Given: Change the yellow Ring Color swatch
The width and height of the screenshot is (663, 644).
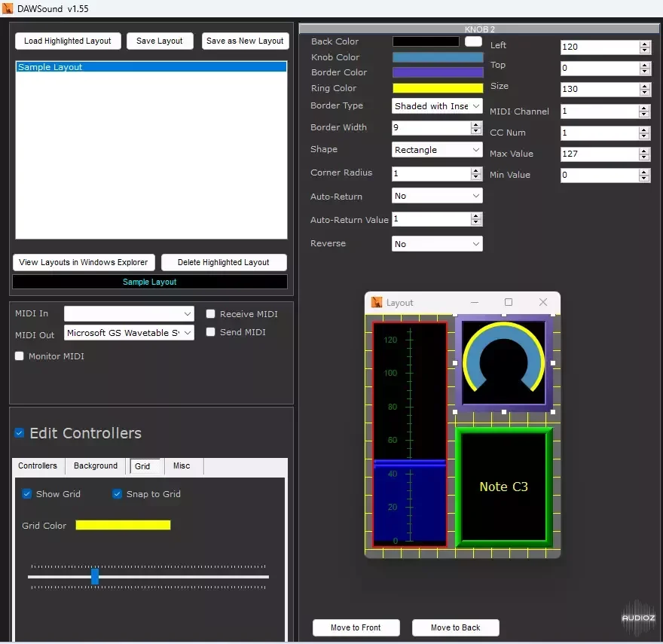Looking at the screenshot, I should [x=438, y=88].
